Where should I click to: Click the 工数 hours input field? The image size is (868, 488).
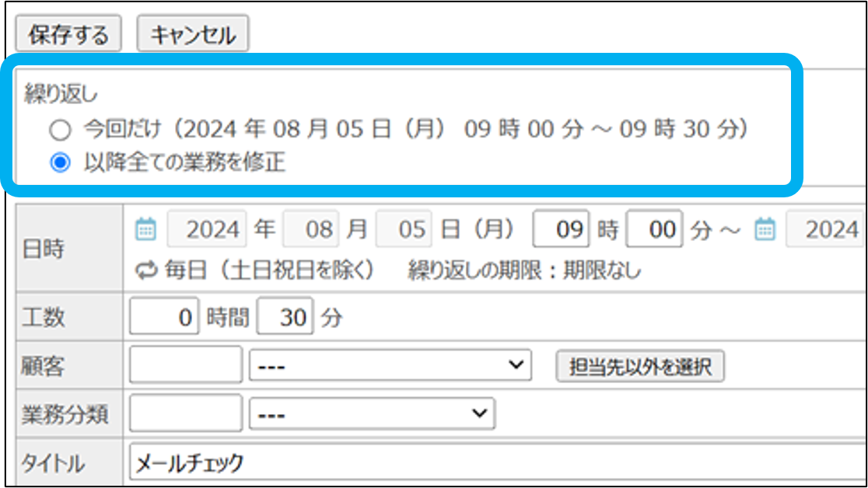tap(165, 317)
